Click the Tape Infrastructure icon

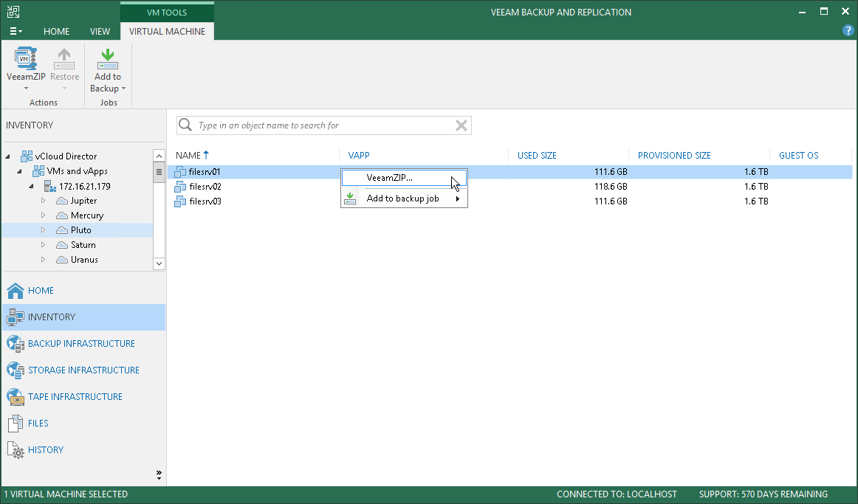[16, 397]
